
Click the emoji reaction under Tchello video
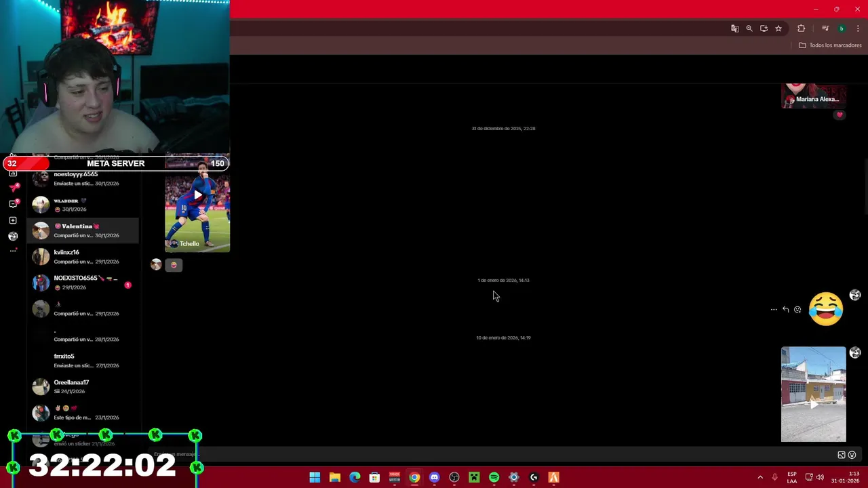point(174,265)
